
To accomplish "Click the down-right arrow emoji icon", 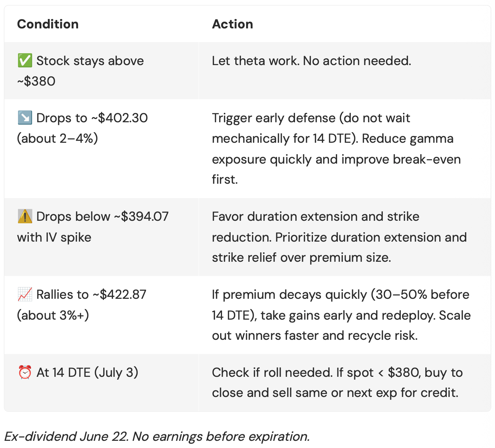I will (25, 118).
